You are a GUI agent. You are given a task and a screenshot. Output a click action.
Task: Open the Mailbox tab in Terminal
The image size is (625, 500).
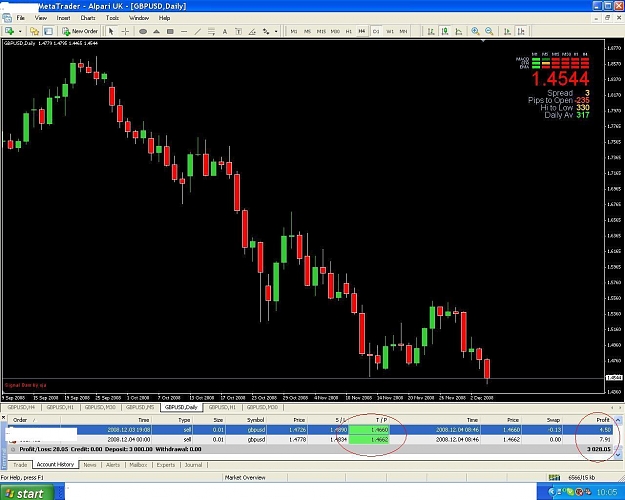[138, 465]
